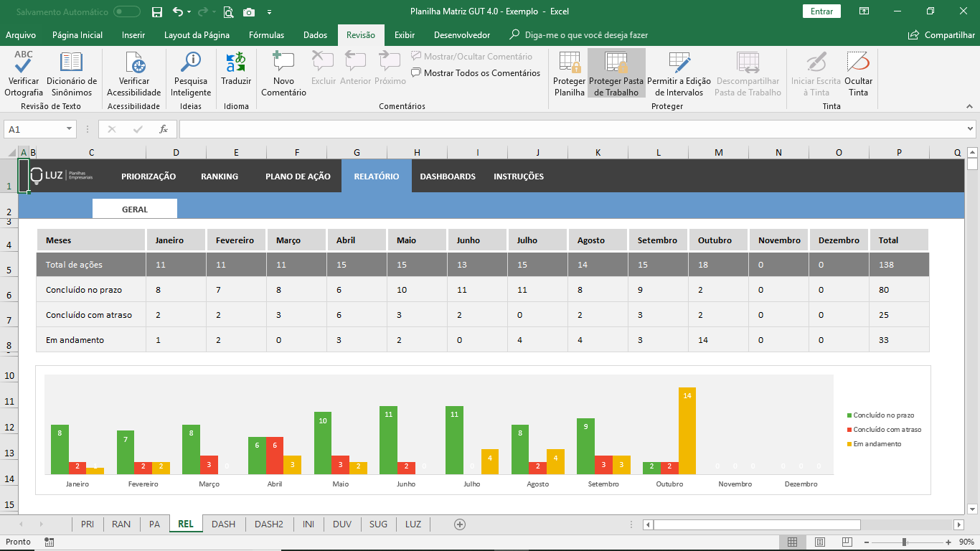
Task: Click Permitir a Edição de Intervalos
Action: pyautogui.click(x=679, y=63)
